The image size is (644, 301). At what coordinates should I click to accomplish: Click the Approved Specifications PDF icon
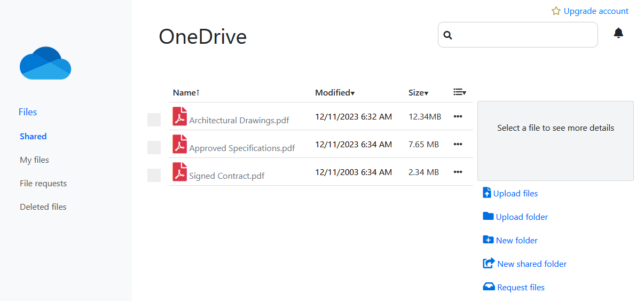pos(180,144)
